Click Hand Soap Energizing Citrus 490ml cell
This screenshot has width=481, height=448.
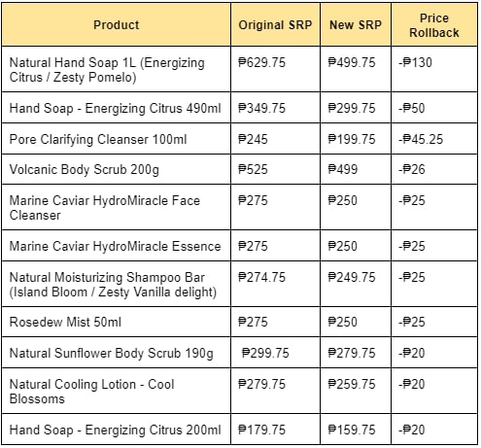coord(116,108)
